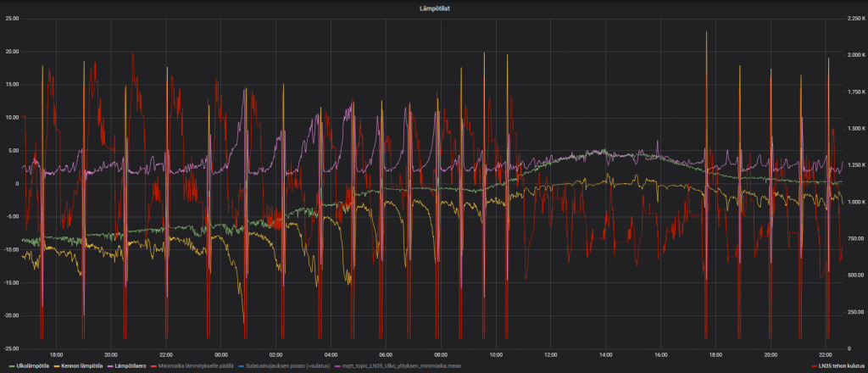868x373 pixels.
Task: Toggle LN35 tehon kulutus legend series
Action: click(842, 366)
